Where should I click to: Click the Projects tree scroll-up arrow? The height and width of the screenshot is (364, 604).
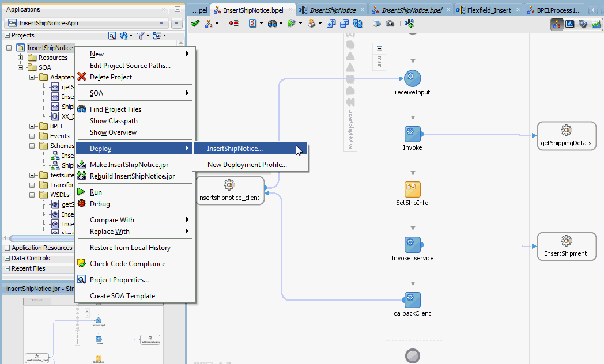[x=180, y=43]
